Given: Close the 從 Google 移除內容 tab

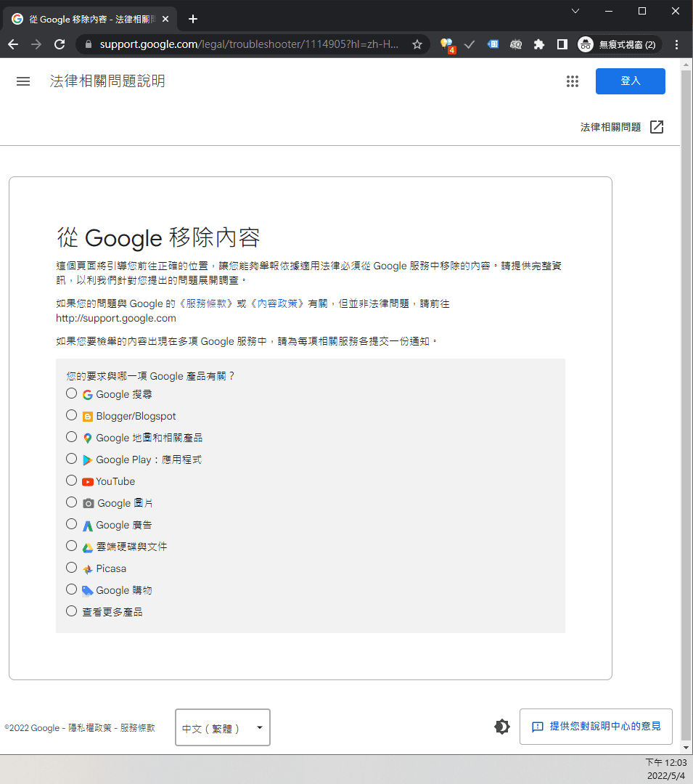Looking at the screenshot, I should click(165, 19).
